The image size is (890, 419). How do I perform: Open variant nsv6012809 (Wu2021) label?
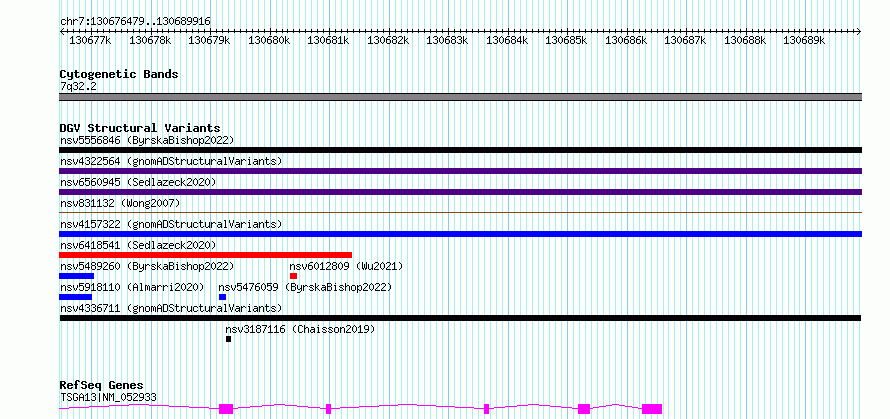point(346,266)
